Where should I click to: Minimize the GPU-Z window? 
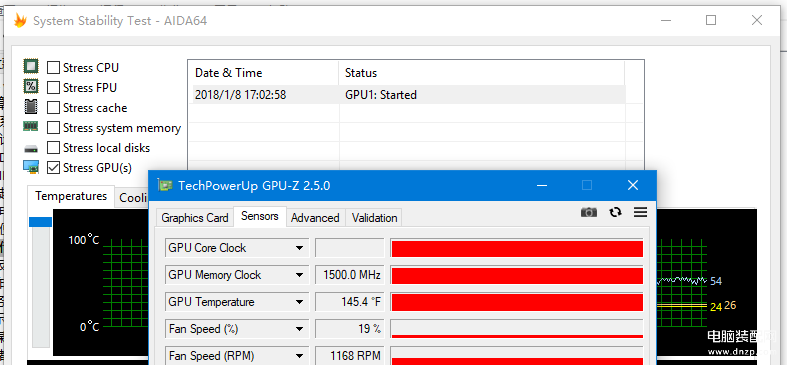[542, 185]
